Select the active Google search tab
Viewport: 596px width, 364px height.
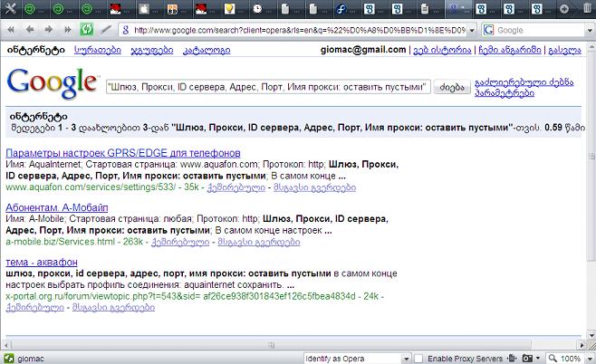(458, 9)
